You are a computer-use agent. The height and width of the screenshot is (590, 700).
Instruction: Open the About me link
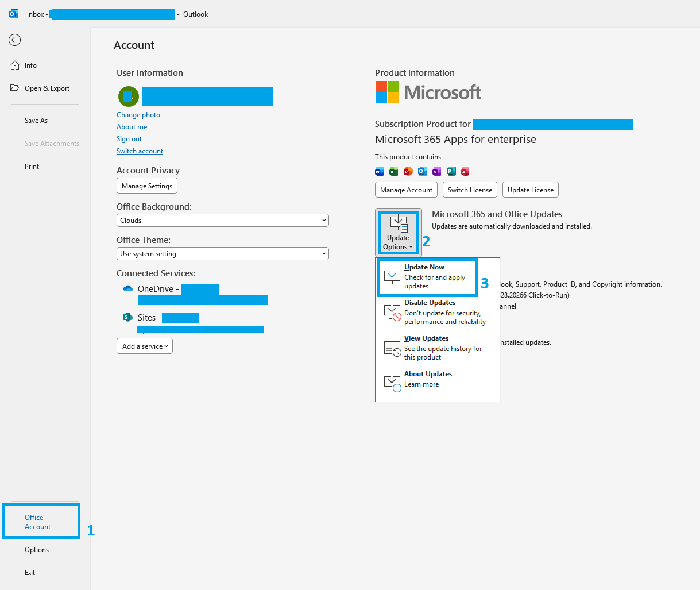click(132, 127)
